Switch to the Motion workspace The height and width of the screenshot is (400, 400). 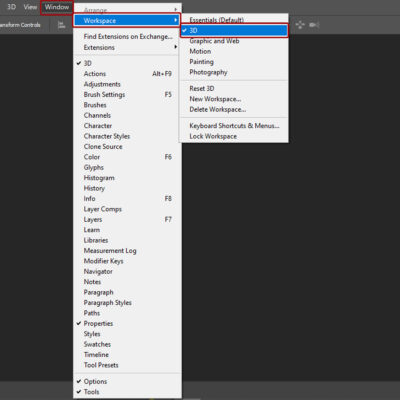(x=234, y=51)
